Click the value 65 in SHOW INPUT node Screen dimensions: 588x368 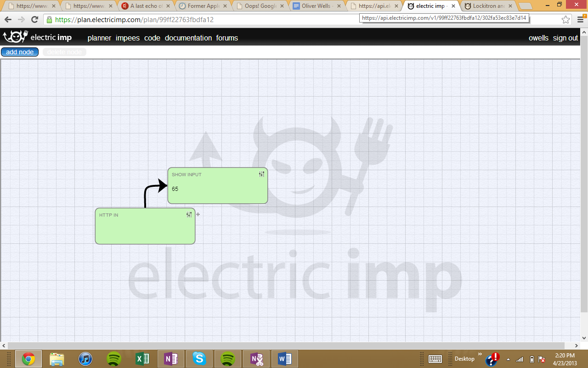175,189
